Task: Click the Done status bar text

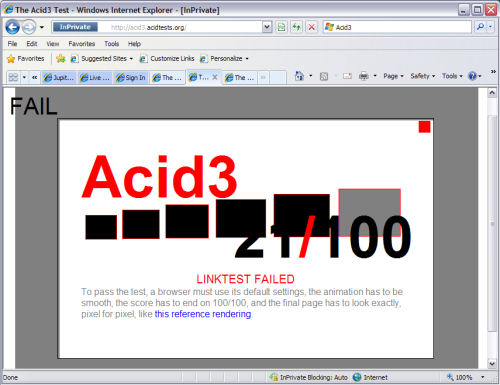Action: 10,378
